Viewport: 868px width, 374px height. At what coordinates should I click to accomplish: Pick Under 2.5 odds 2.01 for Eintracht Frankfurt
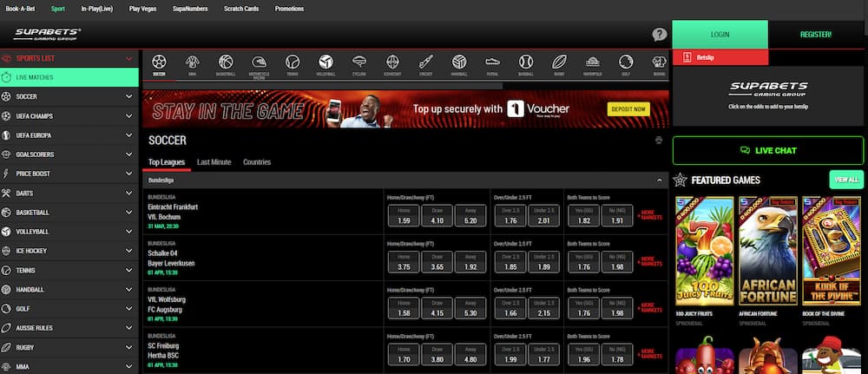click(543, 216)
